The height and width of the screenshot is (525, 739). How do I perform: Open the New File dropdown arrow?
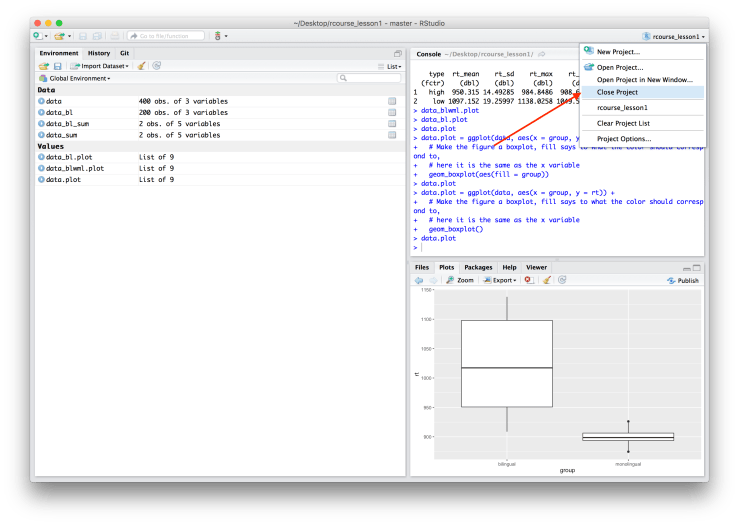click(x=46, y=36)
